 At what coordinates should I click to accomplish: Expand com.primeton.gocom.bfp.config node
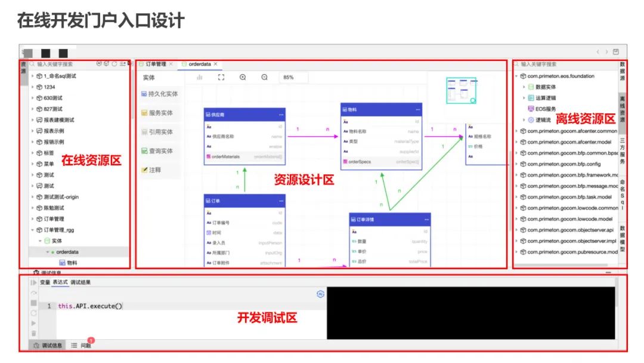[516, 164]
